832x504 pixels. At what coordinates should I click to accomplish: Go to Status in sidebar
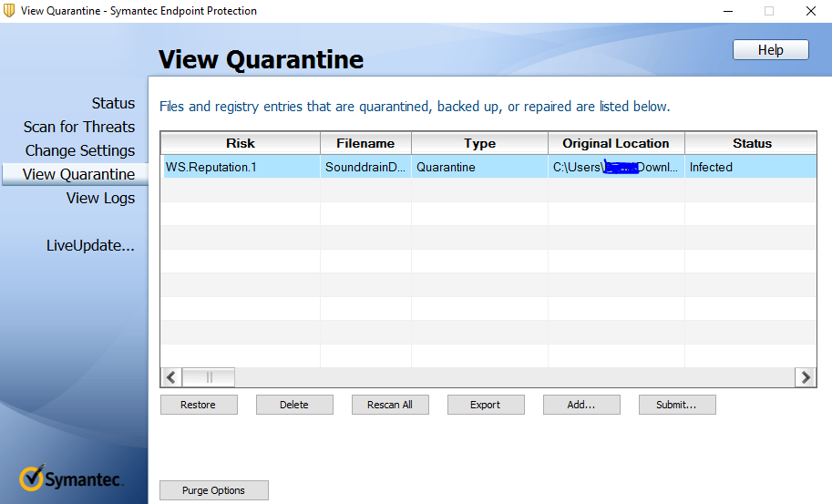pyautogui.click(x=113, y=103)
